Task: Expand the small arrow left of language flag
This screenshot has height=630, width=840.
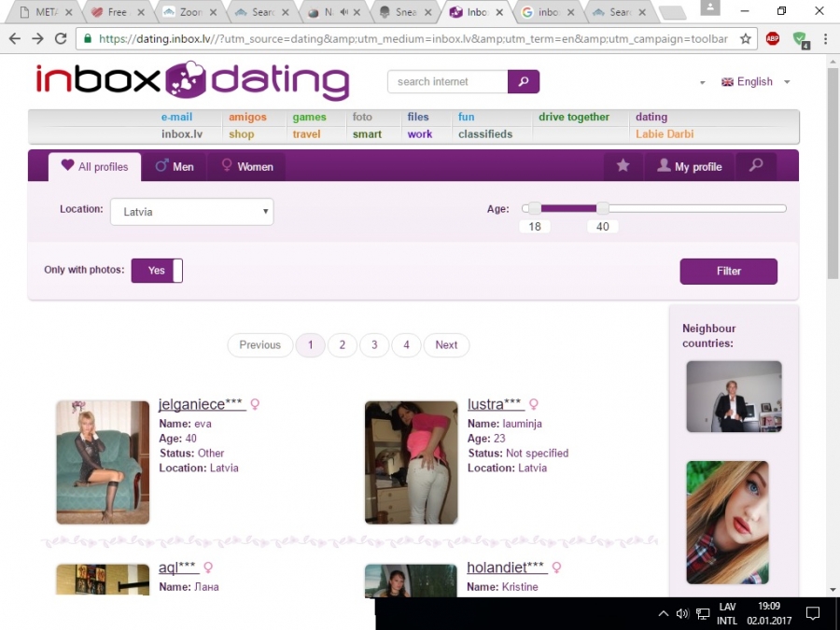Action: [702, 83]
